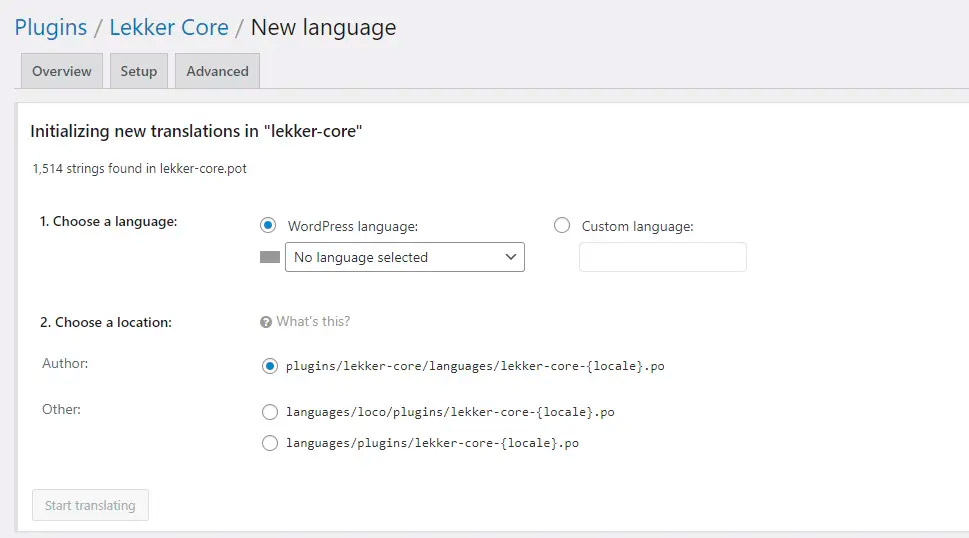The image size is (969, 538).
Task: Open the 'What's this?' help link
Action: (x=313, y=322)
